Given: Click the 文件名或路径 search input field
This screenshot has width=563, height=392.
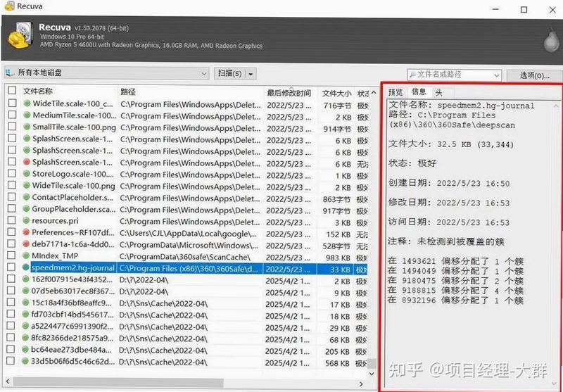Looking at the screenshot, I should coord(454,75).
